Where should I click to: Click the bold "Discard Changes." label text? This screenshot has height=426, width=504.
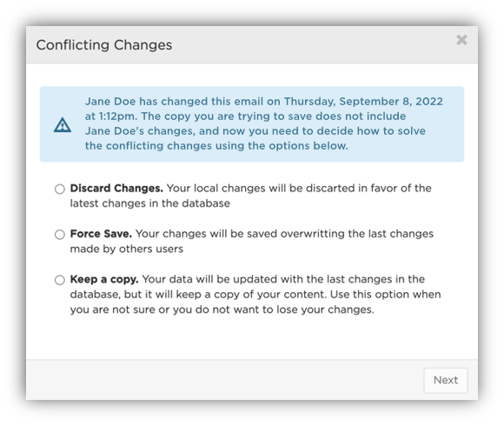point(116,188)
